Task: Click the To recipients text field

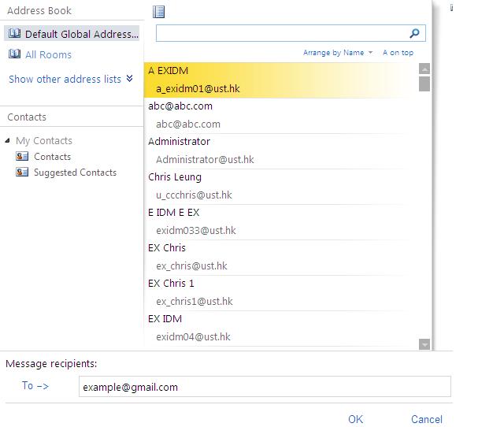Action: point(265,387)
